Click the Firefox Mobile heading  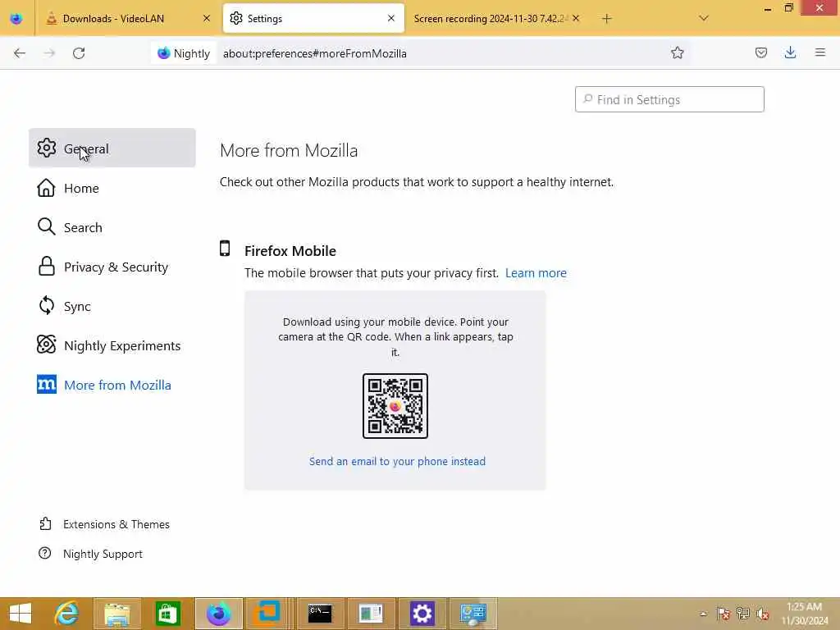click(290, 251)
